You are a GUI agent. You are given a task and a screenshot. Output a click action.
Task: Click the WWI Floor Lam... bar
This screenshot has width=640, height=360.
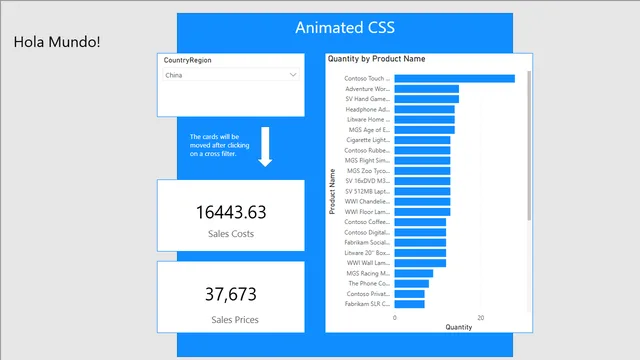pos(422,212)
